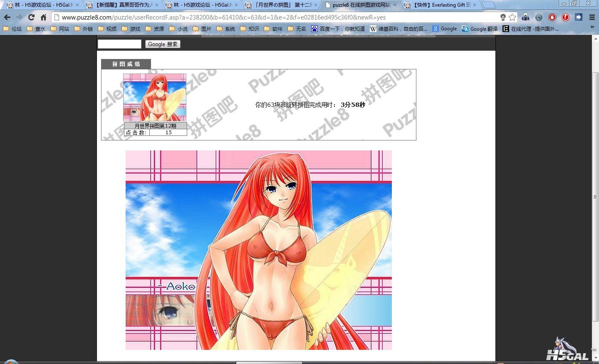Open the 网站 bookmark folder

point(60,29)
